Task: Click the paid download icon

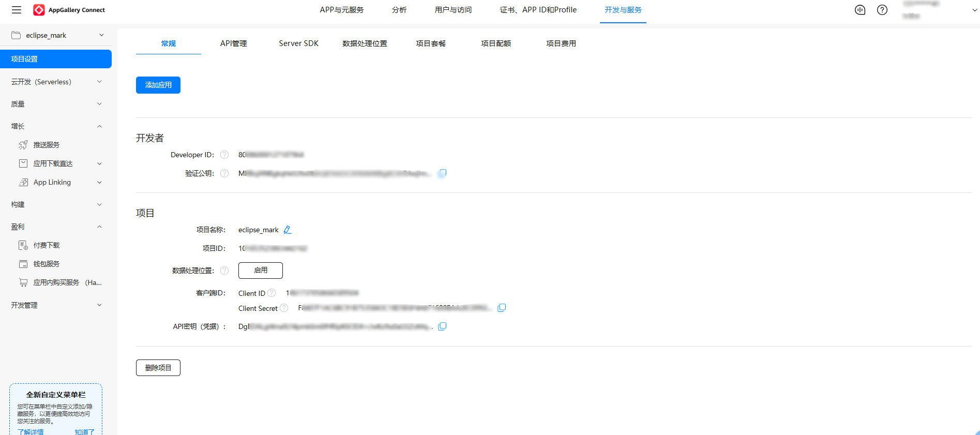Action: pos(23,245)
